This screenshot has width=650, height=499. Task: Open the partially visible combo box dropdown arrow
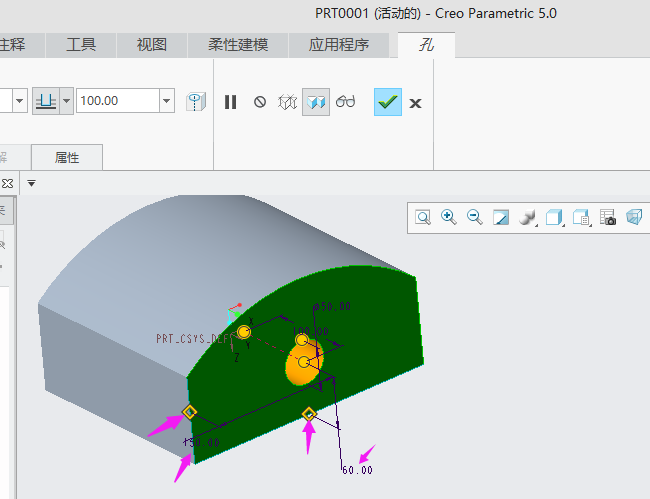pos(19,101)
